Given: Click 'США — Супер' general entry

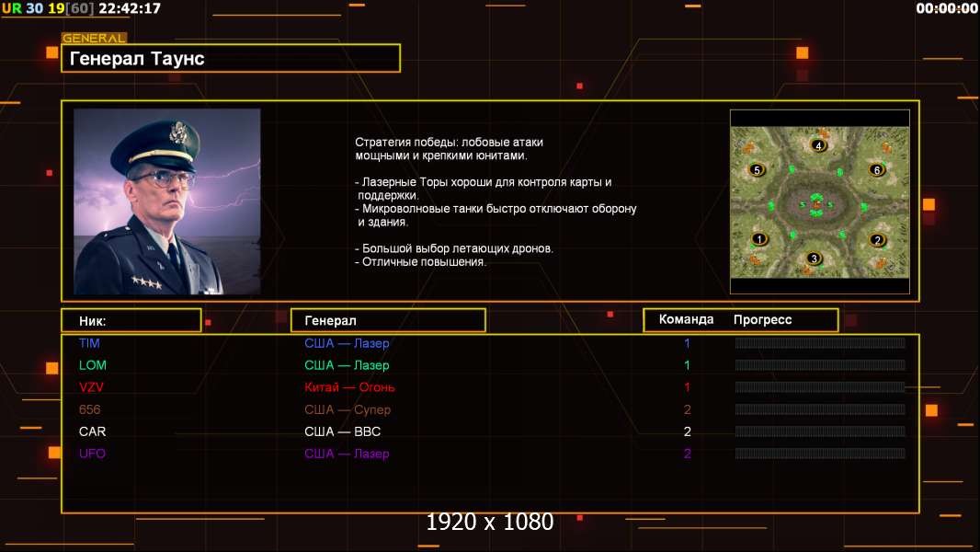Looking at the screenshot, I should [x=348, y=409].
